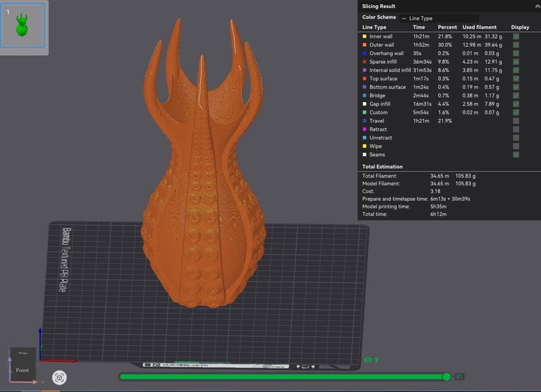This screenshot has width=541, height=392.
Task: Click the green slider handle
Action: tap(446, 377)
